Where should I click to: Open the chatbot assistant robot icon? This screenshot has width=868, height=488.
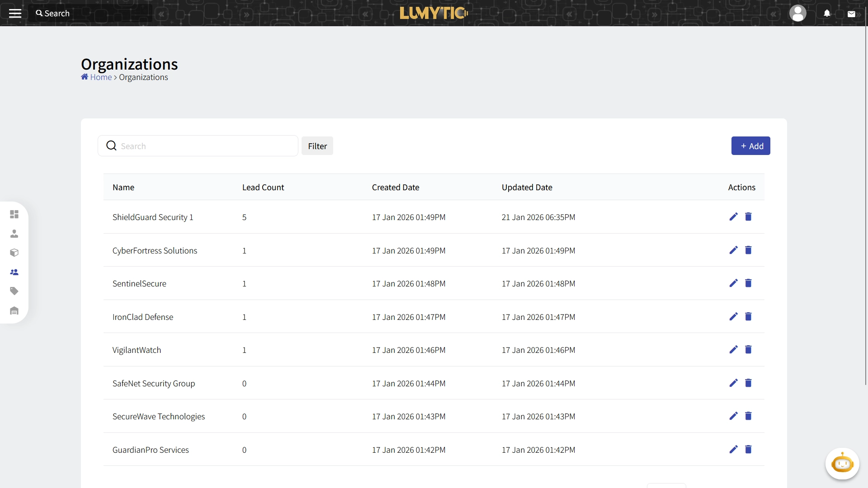click(842, 464)
